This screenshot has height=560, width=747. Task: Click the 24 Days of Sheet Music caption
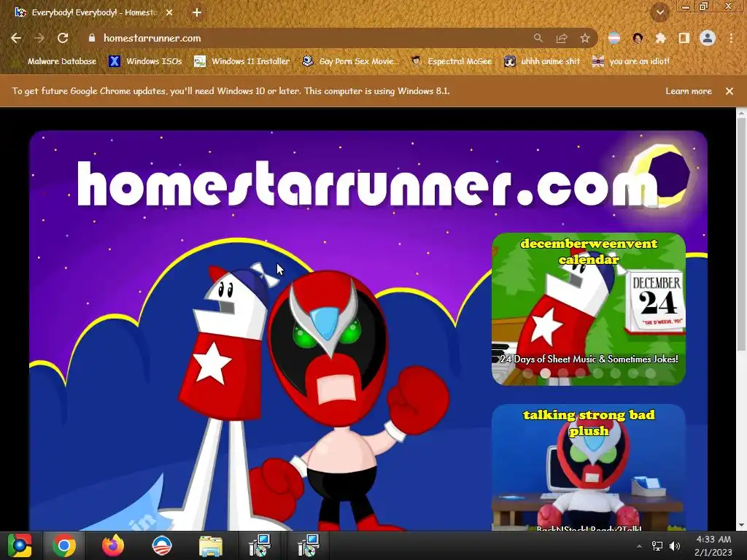[x=589, y=359]
